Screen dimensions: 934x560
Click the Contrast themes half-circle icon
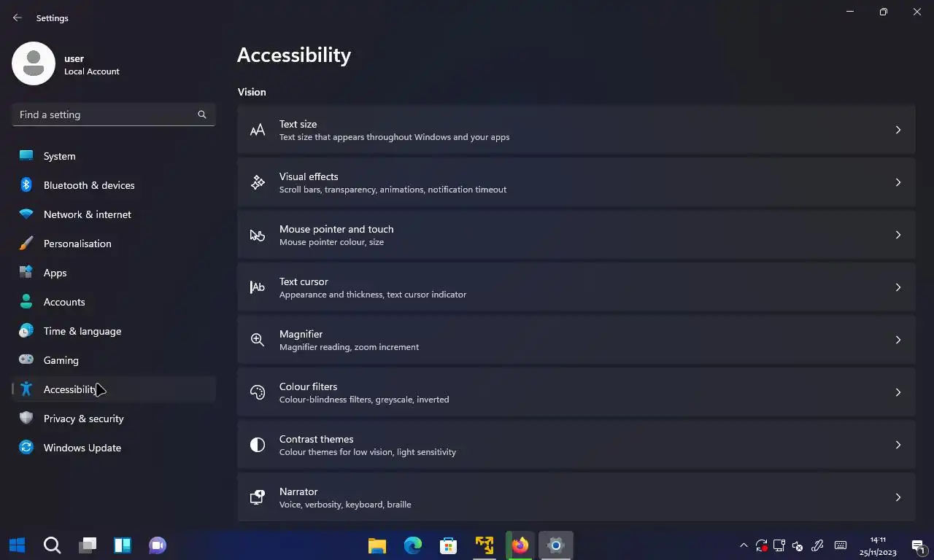tap(258, 445)
